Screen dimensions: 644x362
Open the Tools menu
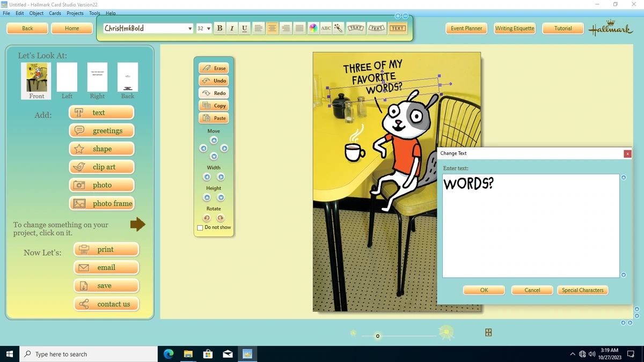pos(94,13)
